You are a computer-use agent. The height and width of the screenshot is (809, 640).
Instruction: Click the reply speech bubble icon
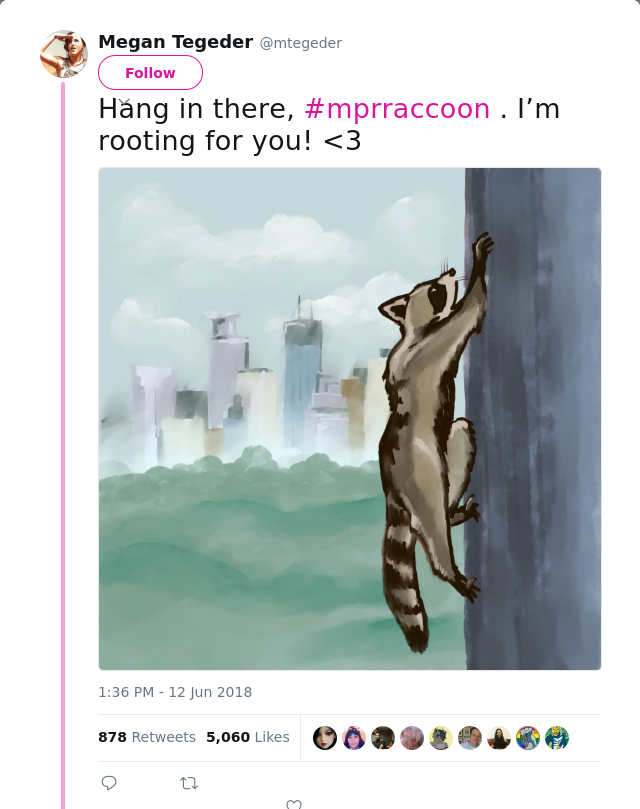pyautogui.click(x=109, y=783)
